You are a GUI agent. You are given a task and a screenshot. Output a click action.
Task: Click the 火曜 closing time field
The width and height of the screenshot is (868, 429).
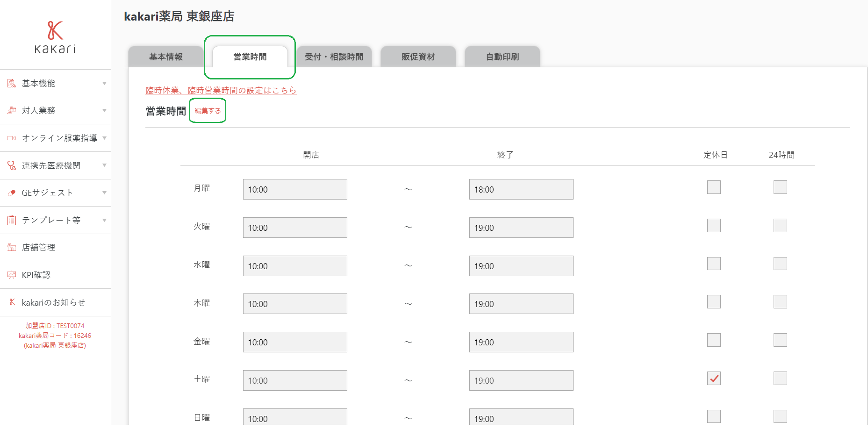coord(521,228)
